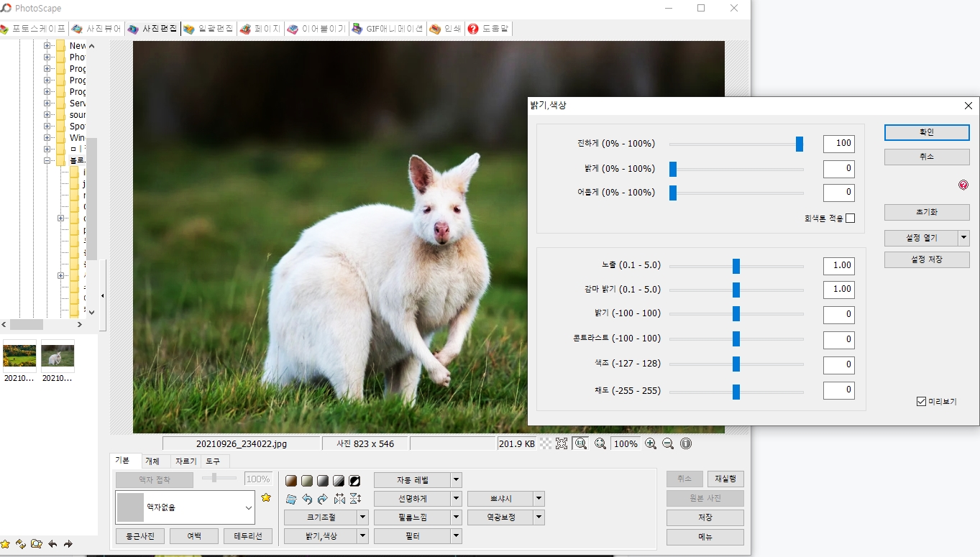Switch to the 사진뷰어 tab

(x=96, y=29)
